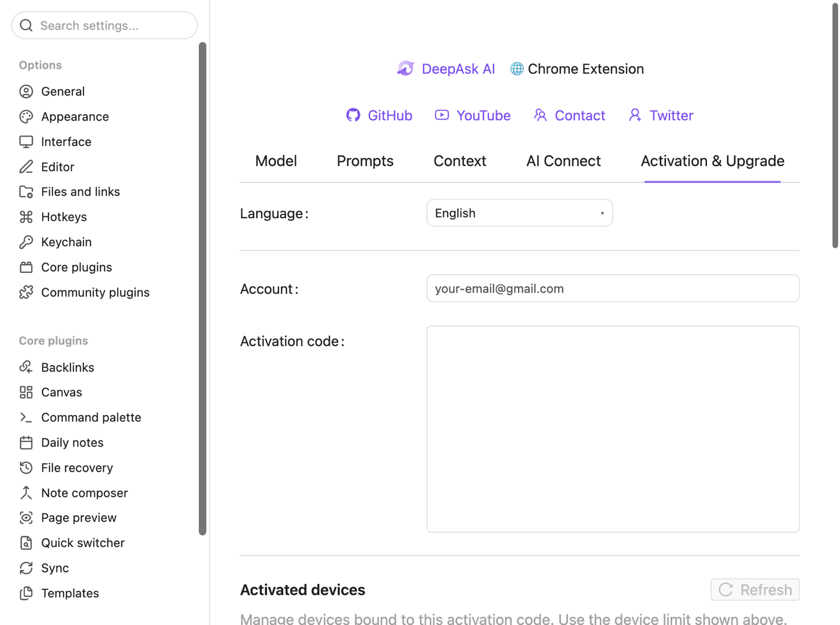Click the Editor pencil icon
Viewport: 840px width, 625px height.
(26, 167)
